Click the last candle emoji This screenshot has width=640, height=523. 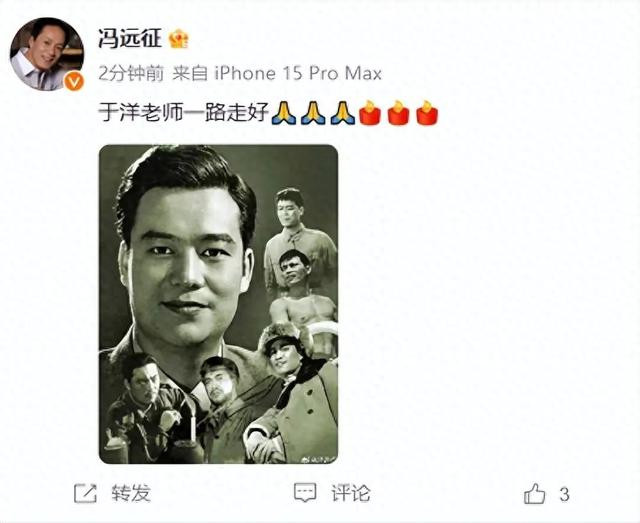(427, 113)
